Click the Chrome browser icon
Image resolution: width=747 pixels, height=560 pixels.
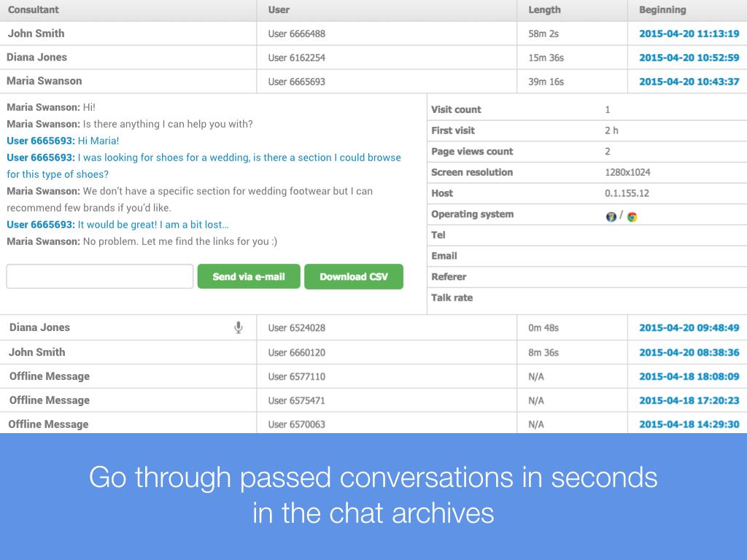click(632, 217)
